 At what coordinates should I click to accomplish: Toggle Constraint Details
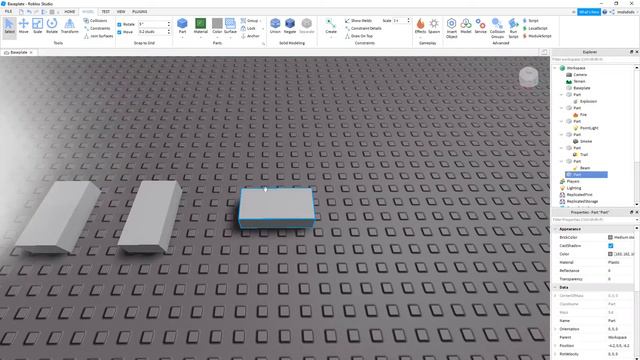[363, 28]
